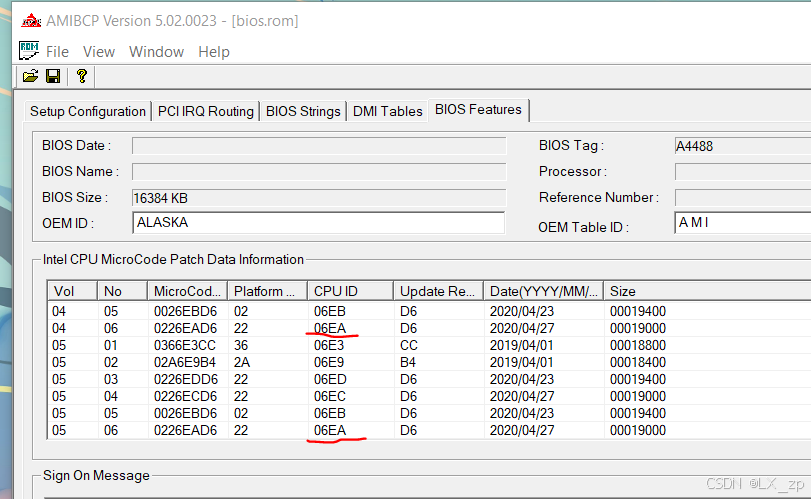Switch to the BIOS Strings tab
Viewport: 811px width, 499px height.
[303, 111]
